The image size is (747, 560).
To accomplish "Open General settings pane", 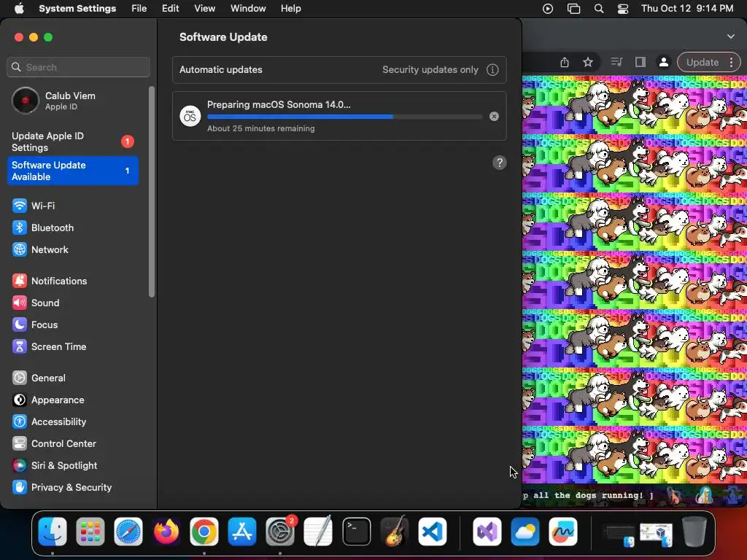I will coord(72,378).
